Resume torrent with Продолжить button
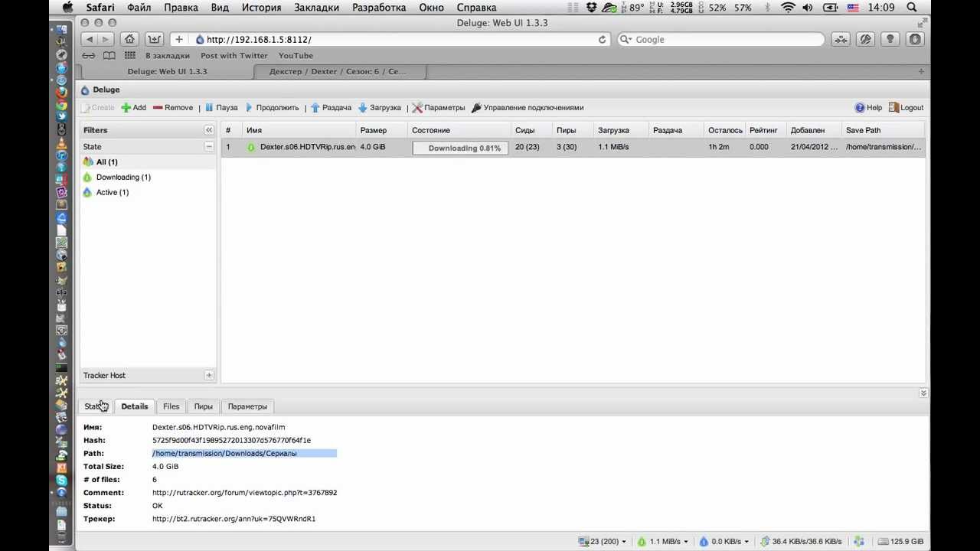 (x=271, y=108)
